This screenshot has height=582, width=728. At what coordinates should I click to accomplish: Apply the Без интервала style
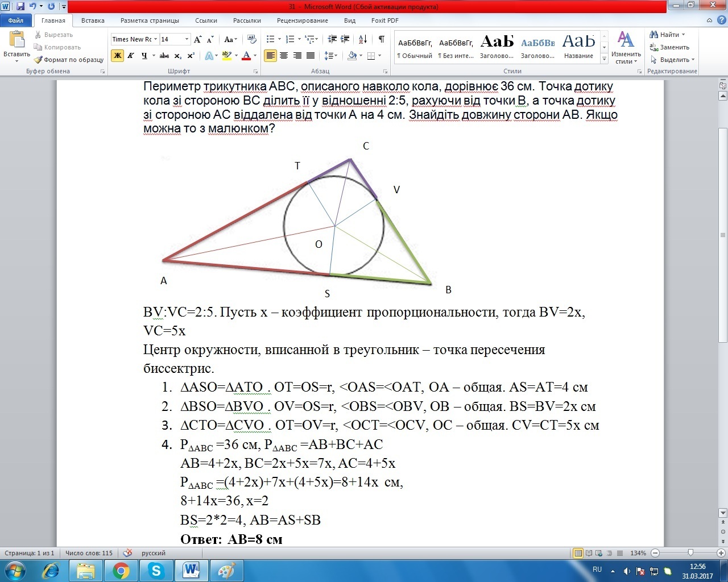tap(456, 47)
